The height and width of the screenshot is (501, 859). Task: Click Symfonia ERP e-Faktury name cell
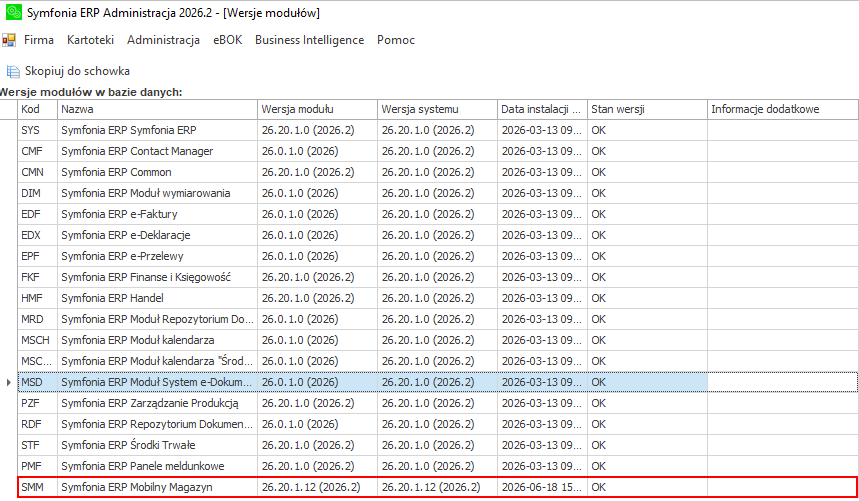click(x=157, y=214)
